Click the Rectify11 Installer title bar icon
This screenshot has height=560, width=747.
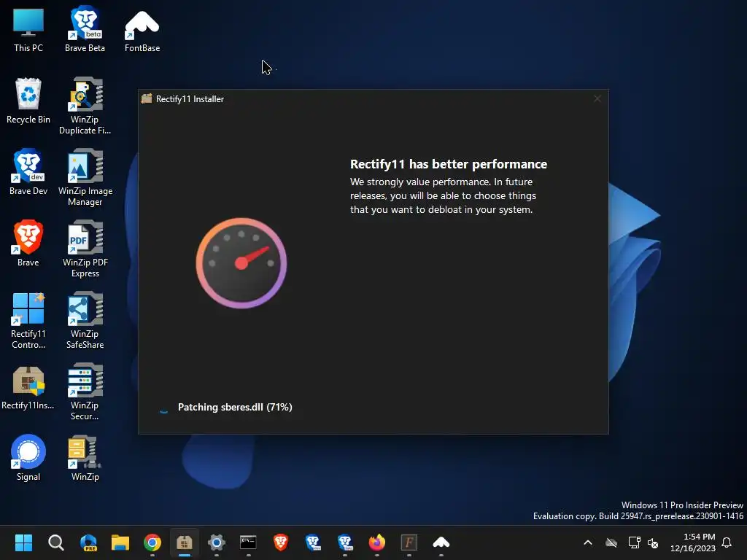[147, 98]
